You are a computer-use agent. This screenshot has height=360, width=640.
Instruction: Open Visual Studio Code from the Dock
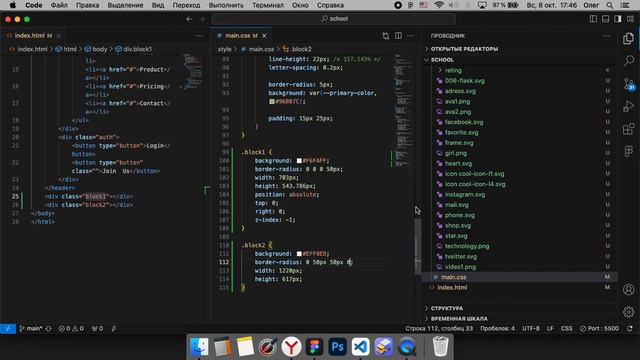point(360,347)
